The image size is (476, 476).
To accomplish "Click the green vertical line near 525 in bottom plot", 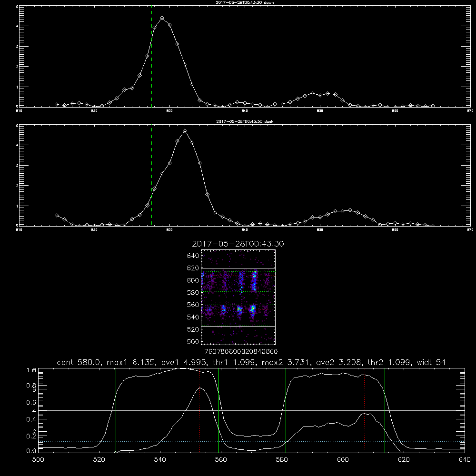I will 116,410.
